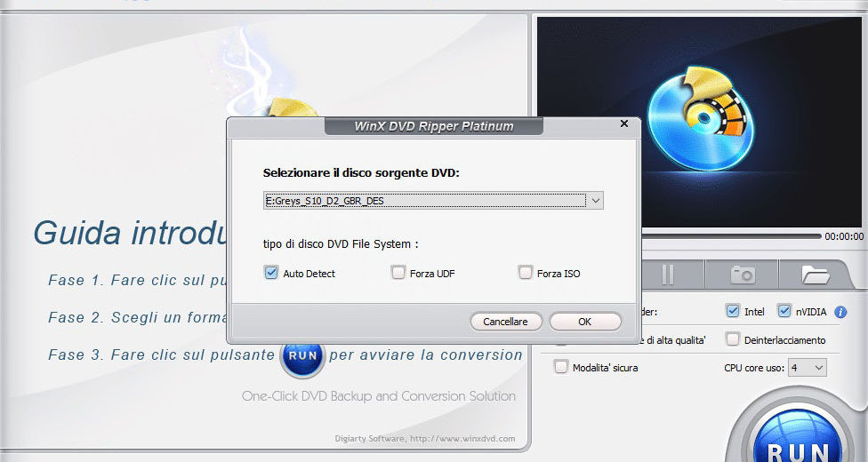Click the video preview disc image

pos(702,118)
